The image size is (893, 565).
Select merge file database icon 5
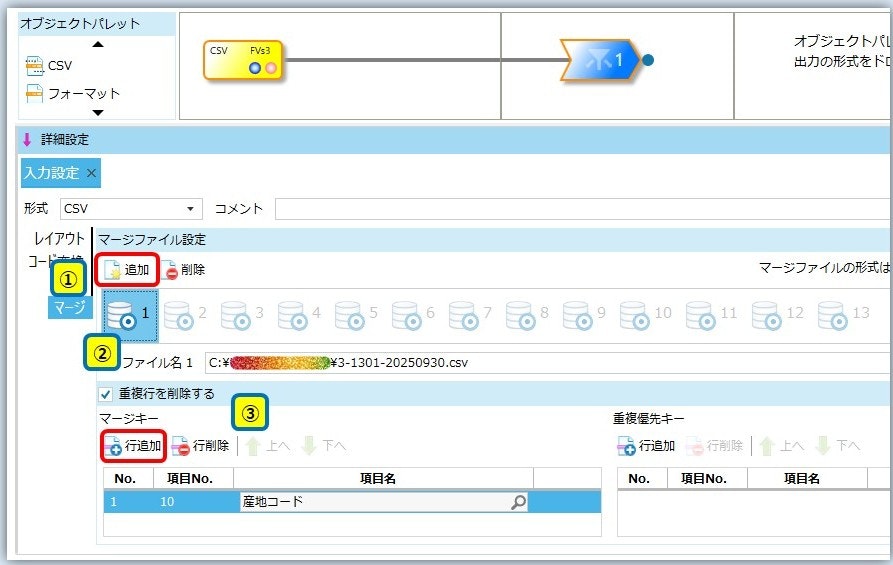pos(355,315)
